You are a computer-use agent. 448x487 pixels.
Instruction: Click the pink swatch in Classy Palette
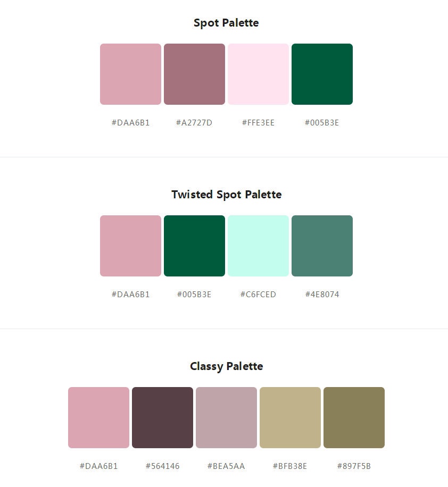(98, 417)
